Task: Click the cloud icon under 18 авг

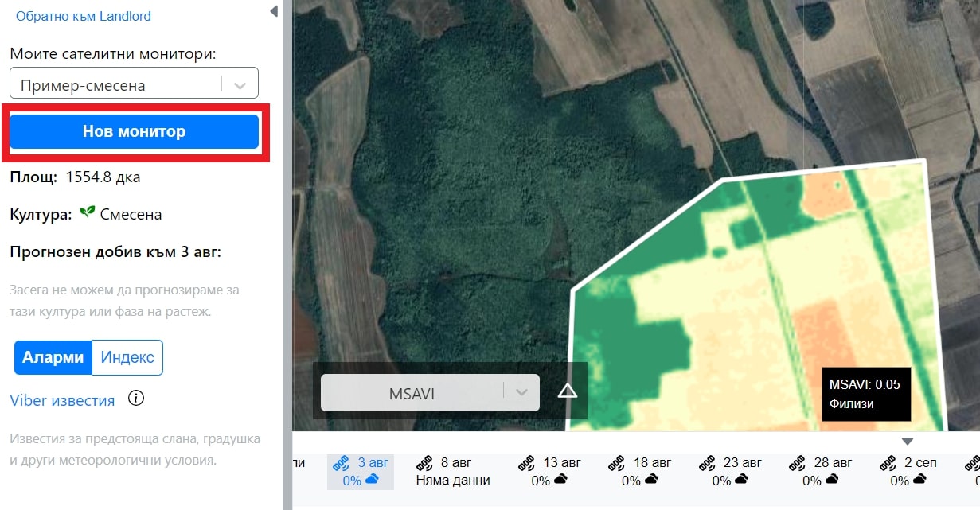Action: 651,480
